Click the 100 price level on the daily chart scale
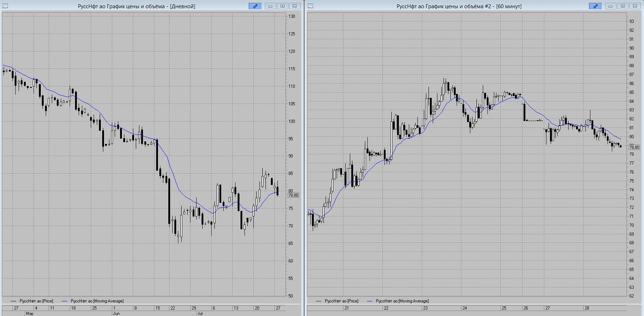The height and width of the screenshot is (316, 644). (292, 121)
